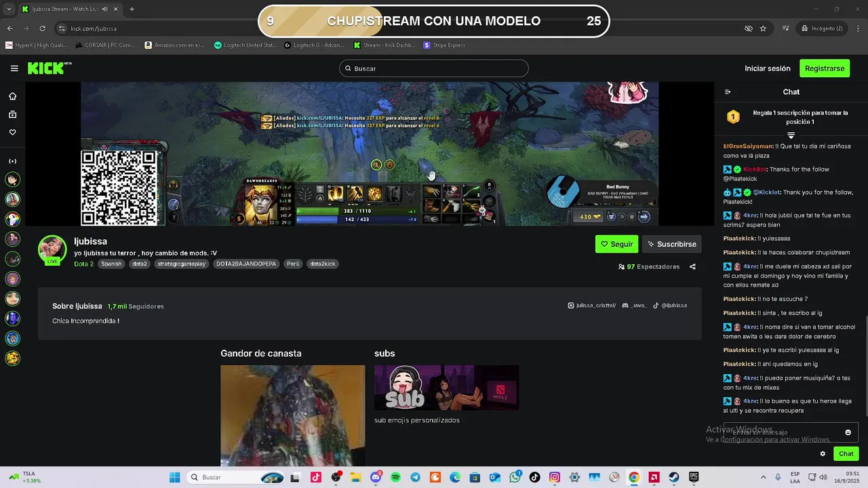The image size is (868, 488).
Task: Go back in browser history
Action: [9, 28]
